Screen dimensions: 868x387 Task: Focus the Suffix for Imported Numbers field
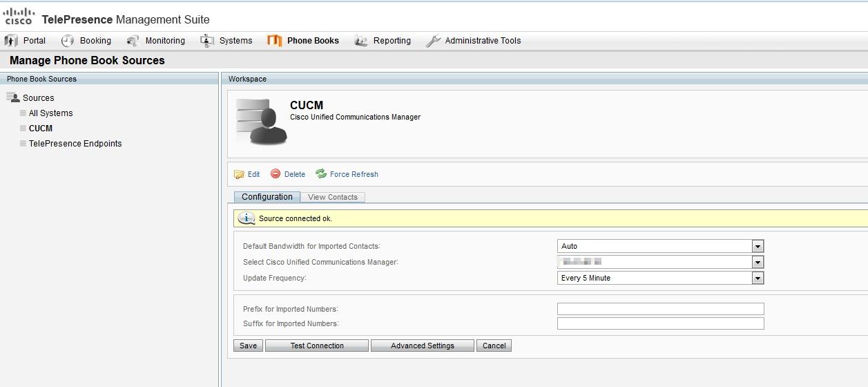pos(660,323)
